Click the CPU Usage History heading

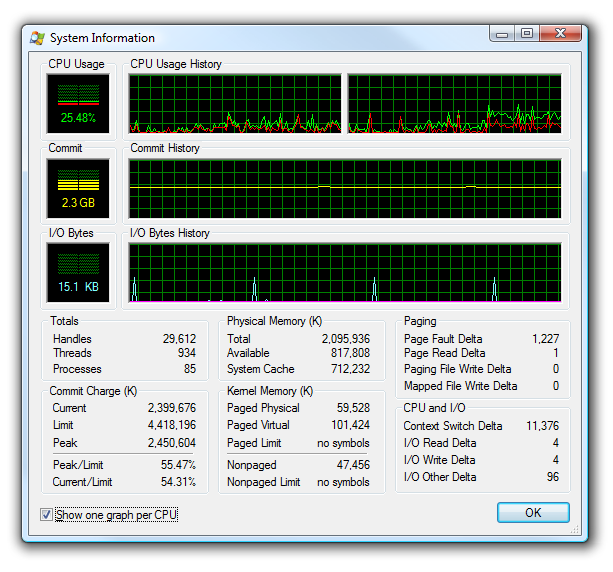[176, 64]
